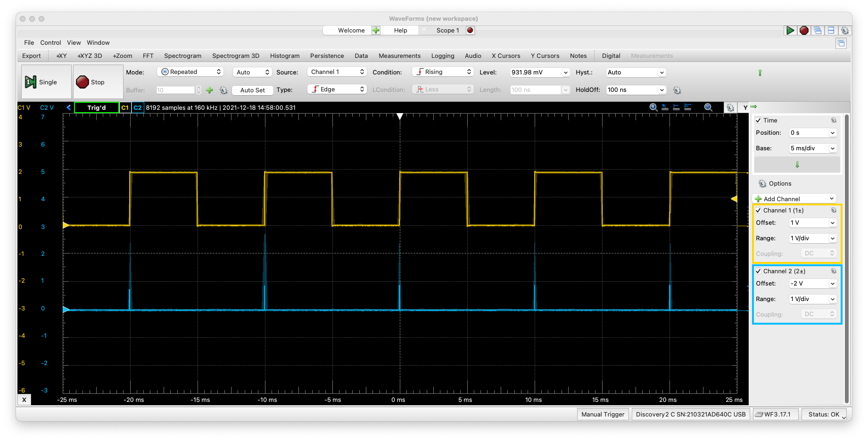Screen dimensions: 868x441
Task: Open the plot options gear next to Y
Action: tap(730, 107)
